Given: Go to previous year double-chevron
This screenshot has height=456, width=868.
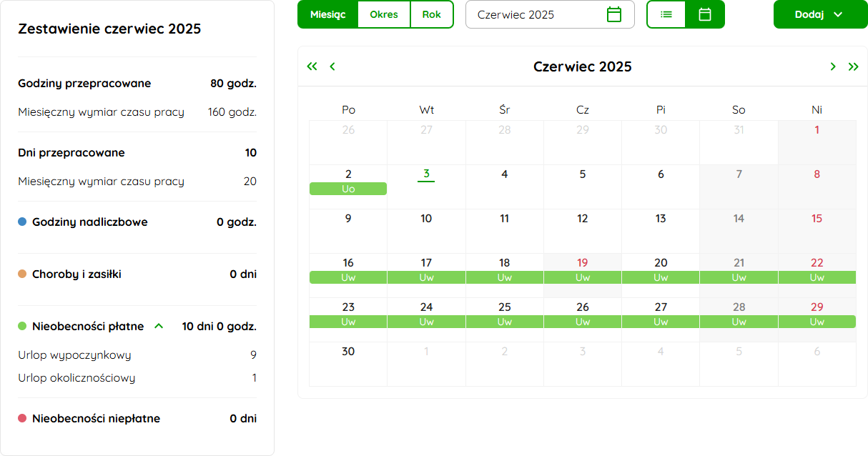Looking at the screenshot, I should (312, 66).
